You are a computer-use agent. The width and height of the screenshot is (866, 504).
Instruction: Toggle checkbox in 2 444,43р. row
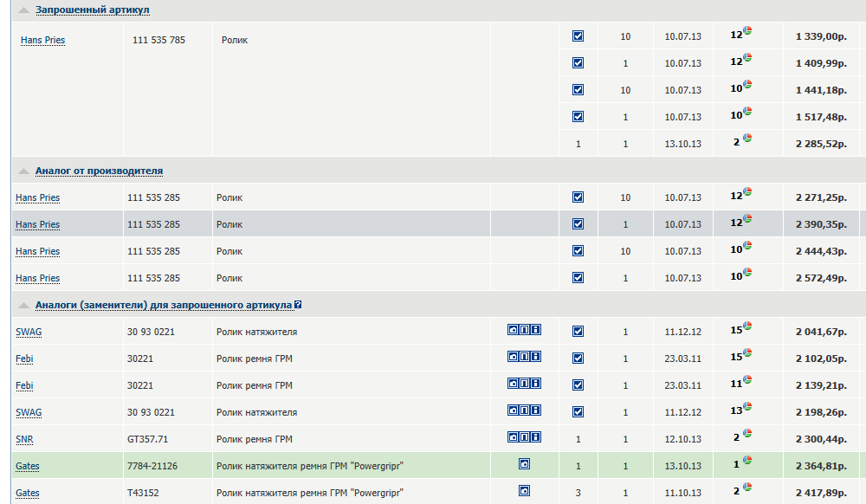click(578, 250)
